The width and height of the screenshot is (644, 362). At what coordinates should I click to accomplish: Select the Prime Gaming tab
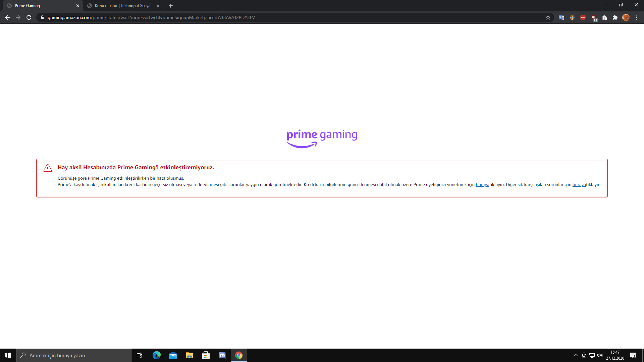tap(40, 6)
